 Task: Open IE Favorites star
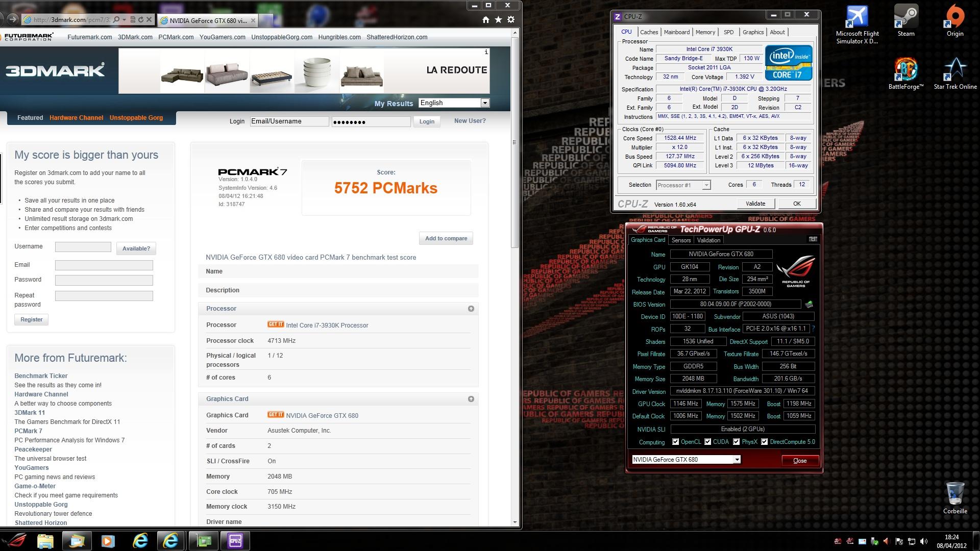tap(498, 20)
